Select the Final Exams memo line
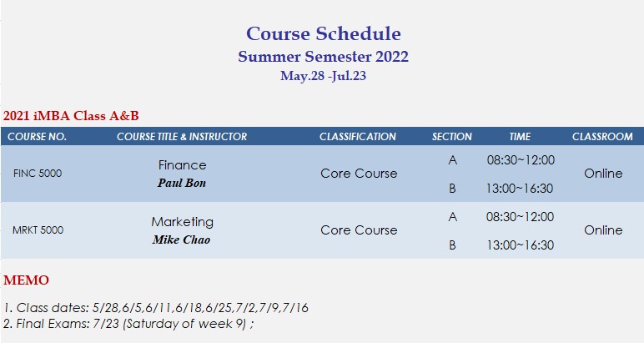Screen dimensions: 644x343 coord(128,324)
